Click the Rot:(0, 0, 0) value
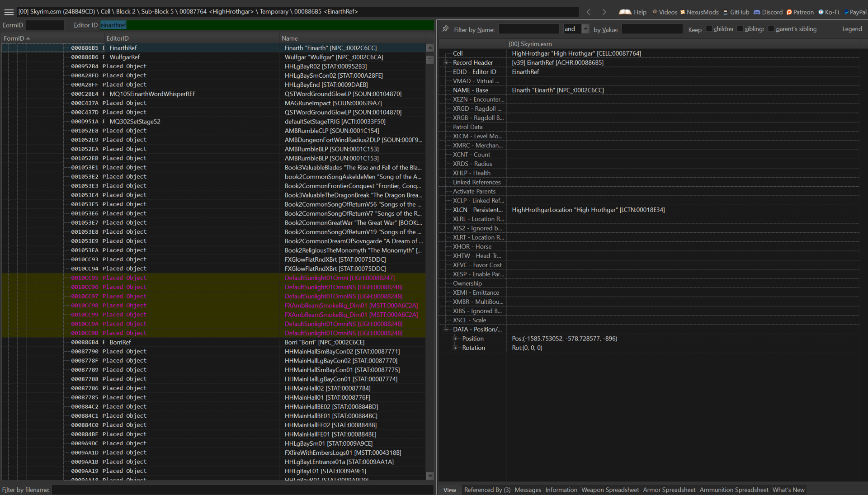 point(527,348)
